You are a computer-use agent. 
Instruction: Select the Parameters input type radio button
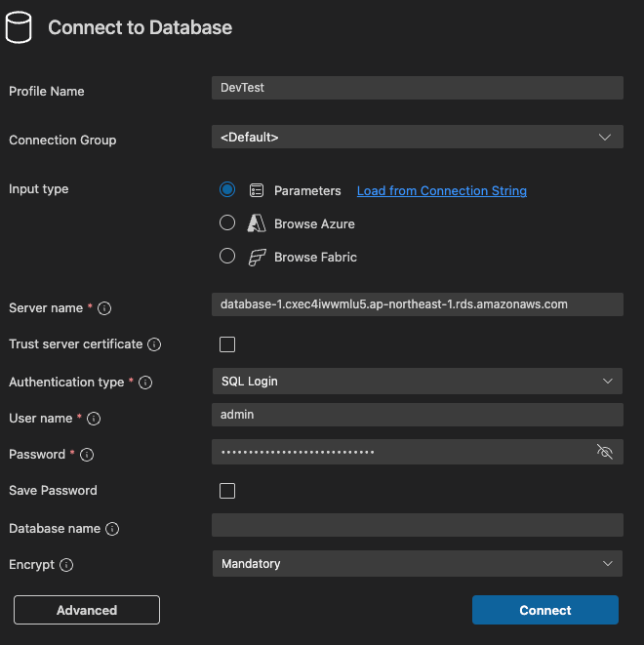(227, 189)
